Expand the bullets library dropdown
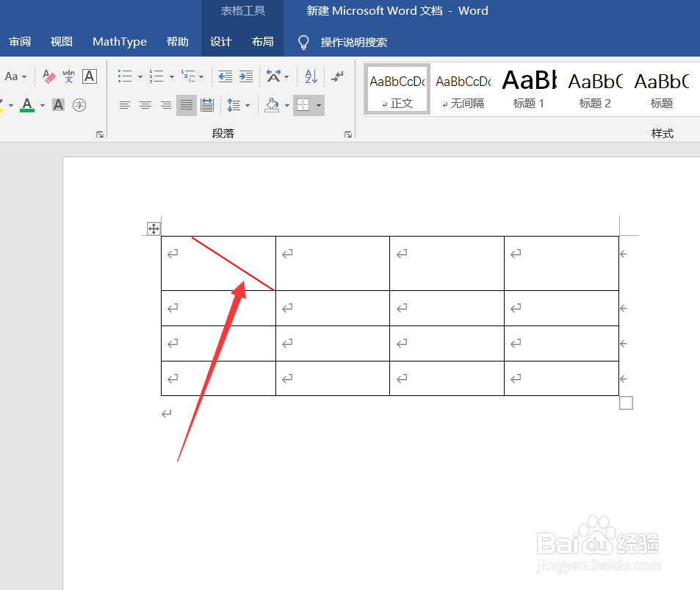The width and height of the screenshot is (700, 590). click(x=140, y=77)
